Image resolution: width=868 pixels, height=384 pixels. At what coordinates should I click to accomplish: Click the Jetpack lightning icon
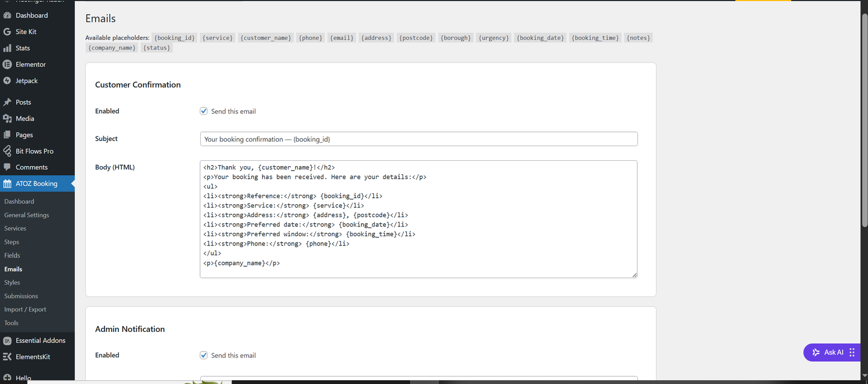coord(7,80)
